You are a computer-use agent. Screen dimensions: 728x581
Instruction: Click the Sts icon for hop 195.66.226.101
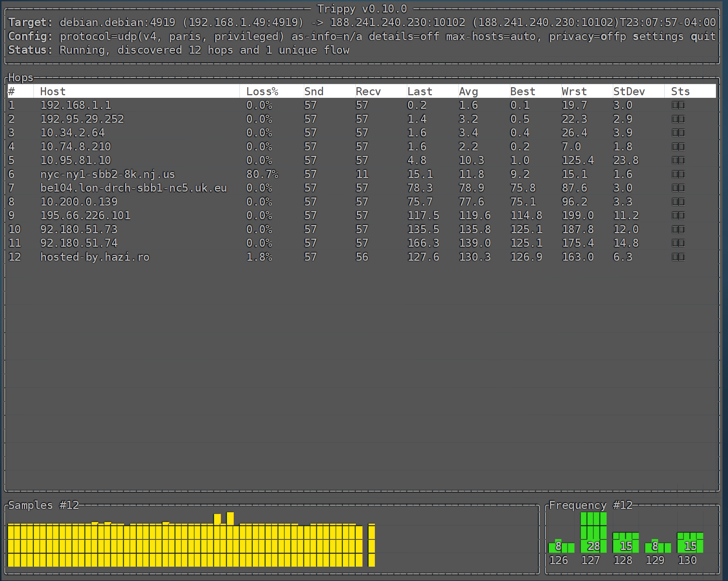coord(678,216)
